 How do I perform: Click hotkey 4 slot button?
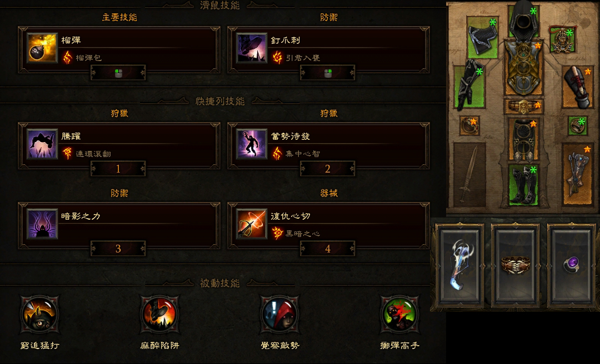click(328, 249)
